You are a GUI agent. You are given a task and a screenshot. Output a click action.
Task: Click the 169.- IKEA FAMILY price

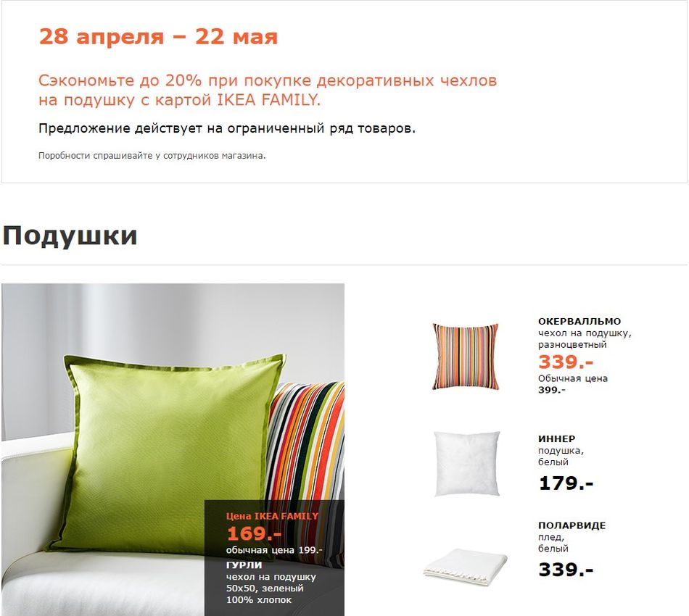pos(254,533)
